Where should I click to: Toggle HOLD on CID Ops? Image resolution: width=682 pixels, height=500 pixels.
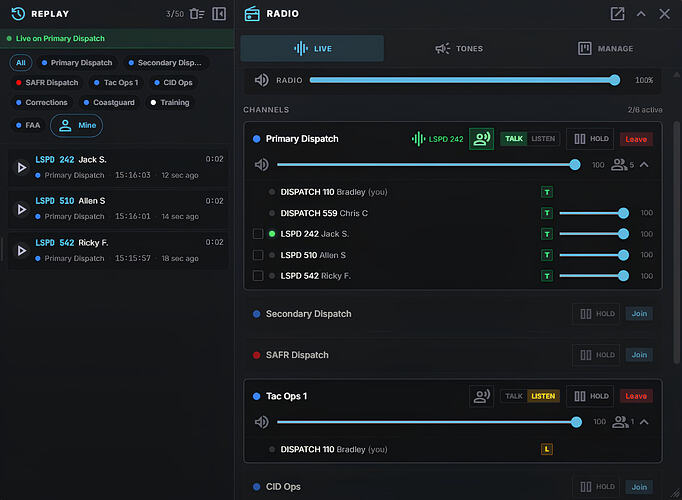(x=596, y=487)
